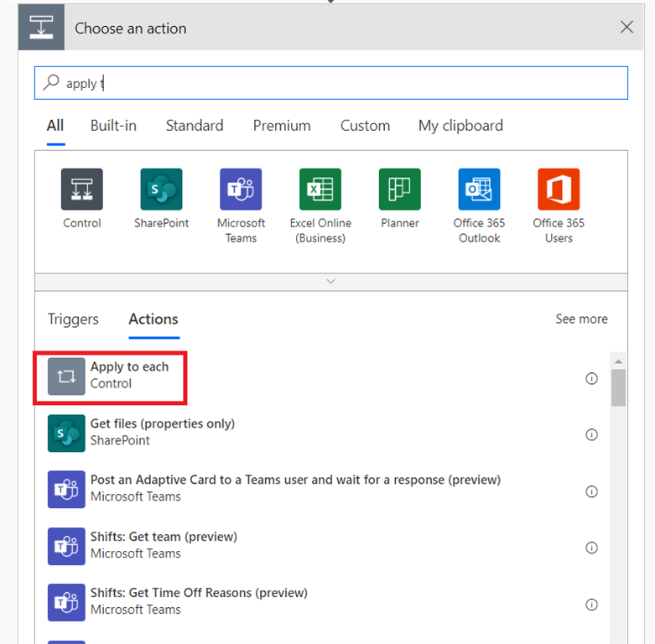The width and height of the screenshot is (655, 644).
Task: Show info for Apply to each action
Action: 591,378
